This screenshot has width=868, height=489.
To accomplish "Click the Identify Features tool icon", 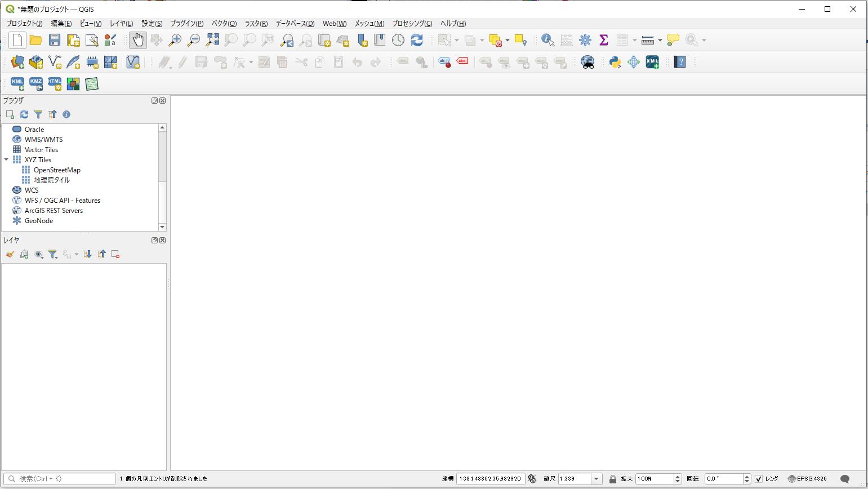I will click(547, 40).
